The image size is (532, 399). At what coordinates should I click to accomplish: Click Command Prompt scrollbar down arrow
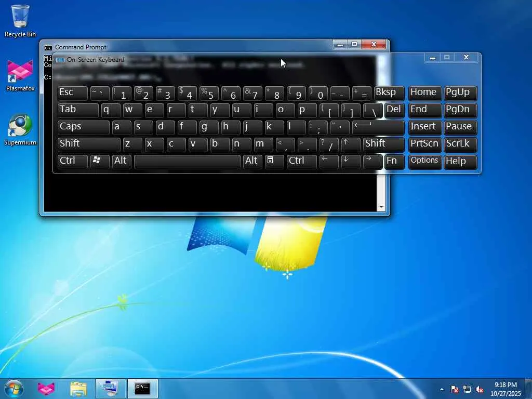381,207
